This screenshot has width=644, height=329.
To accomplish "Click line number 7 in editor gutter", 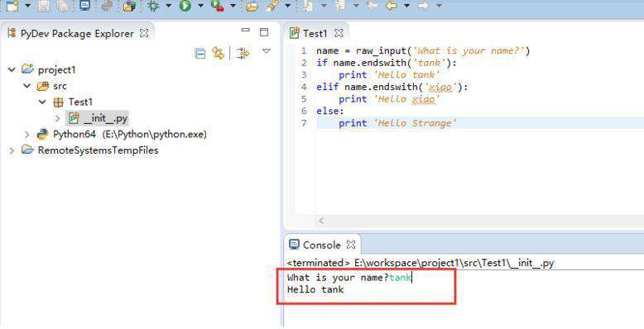I will (x=304, y=123).
